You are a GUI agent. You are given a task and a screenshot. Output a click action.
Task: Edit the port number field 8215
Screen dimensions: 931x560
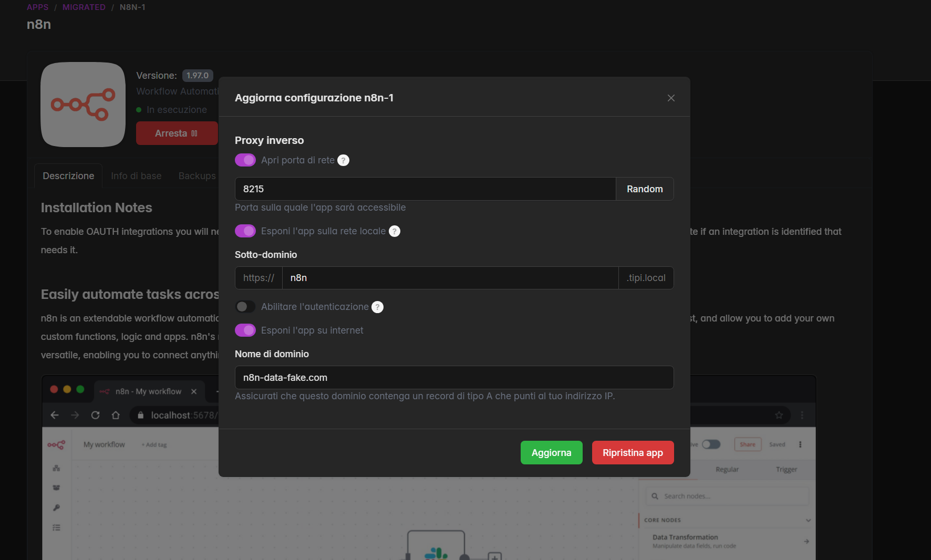[x=425, y=189]
